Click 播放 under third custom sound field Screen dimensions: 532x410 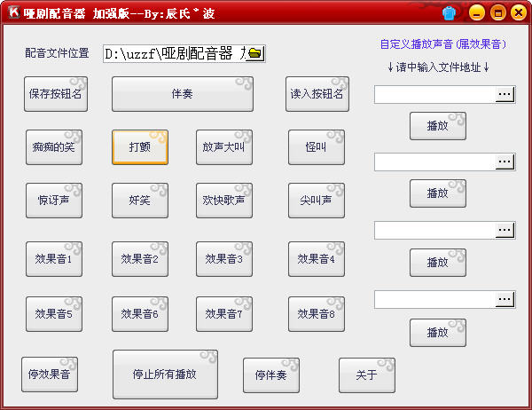438,263
